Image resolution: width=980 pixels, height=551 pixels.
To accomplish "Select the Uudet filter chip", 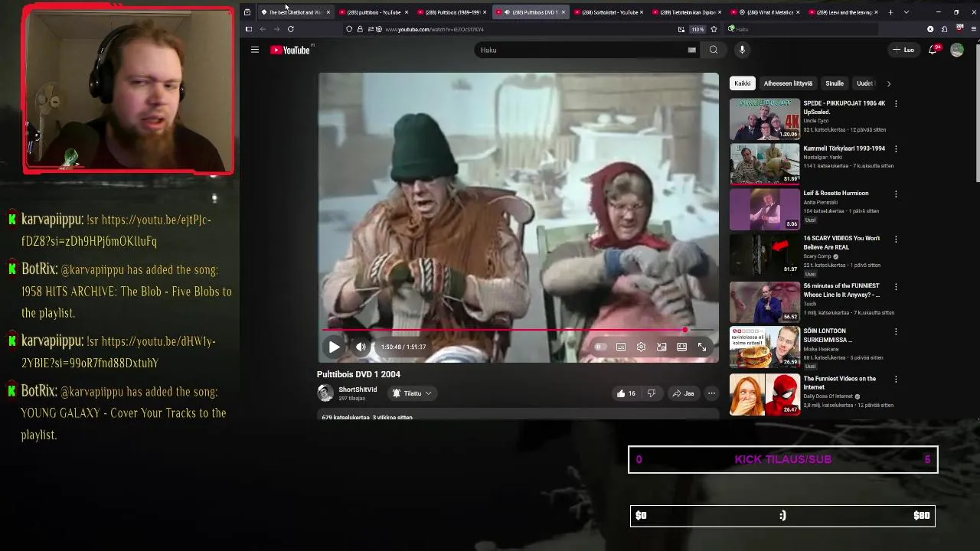I will click(865, 83).
